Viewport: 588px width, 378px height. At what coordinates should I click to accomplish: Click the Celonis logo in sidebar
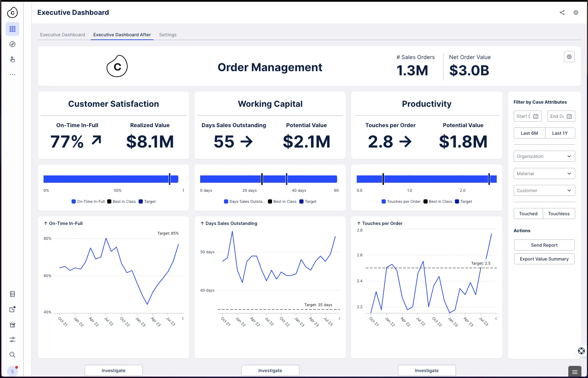click(12, 12)
